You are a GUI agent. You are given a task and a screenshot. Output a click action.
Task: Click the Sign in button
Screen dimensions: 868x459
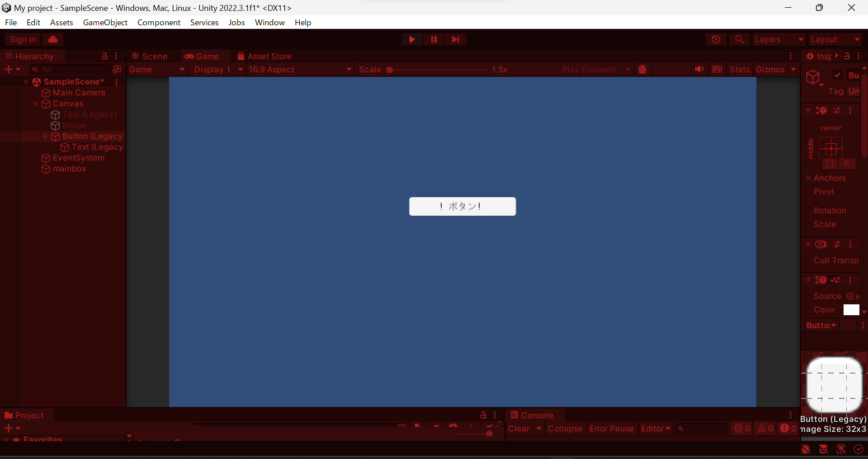coord(23,39)
